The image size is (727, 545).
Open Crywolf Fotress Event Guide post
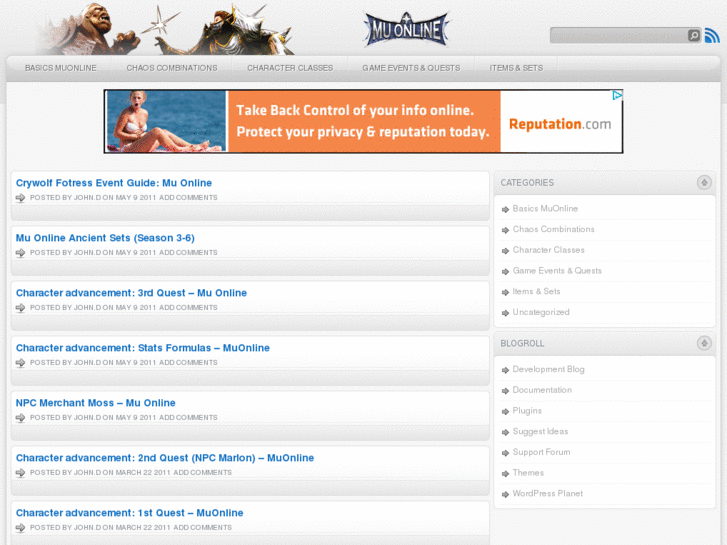click(114, 183)
